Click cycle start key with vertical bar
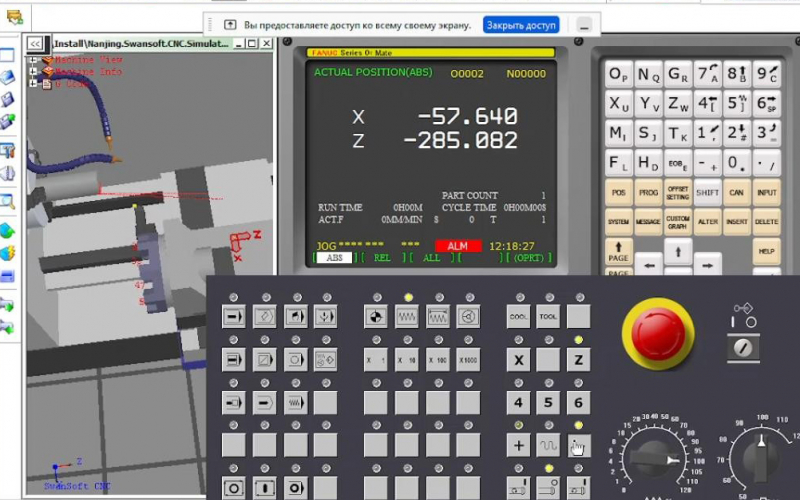The height and width of the screenshot is (500, 800). tap(265, 488)
